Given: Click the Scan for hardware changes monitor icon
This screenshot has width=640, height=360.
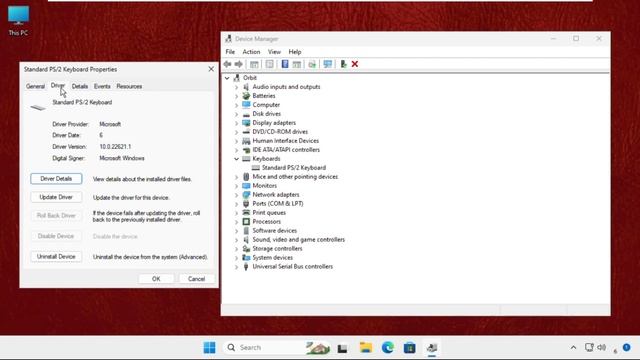Looking at the screenshot, I should point(328,64).
